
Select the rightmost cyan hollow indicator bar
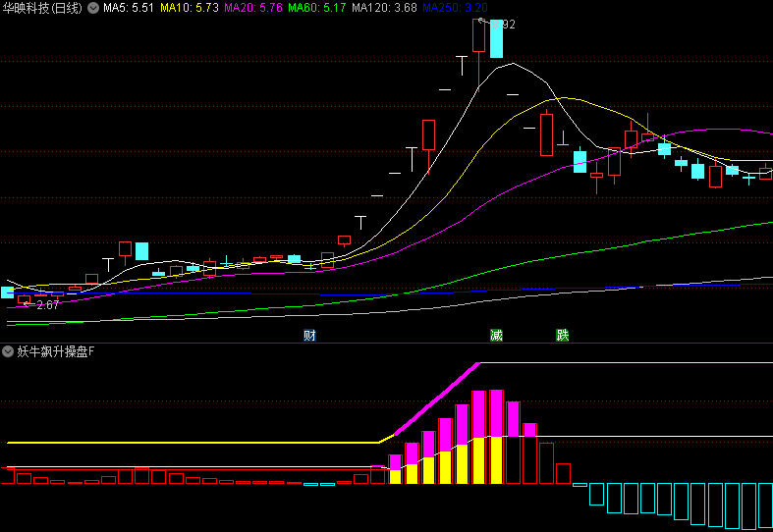click(x=764, y=504)
